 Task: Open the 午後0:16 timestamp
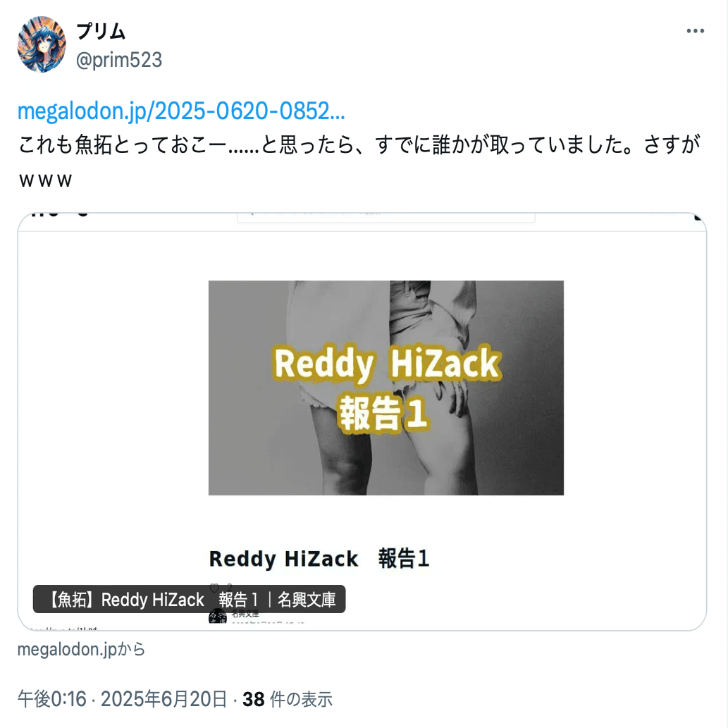(52, 698)
